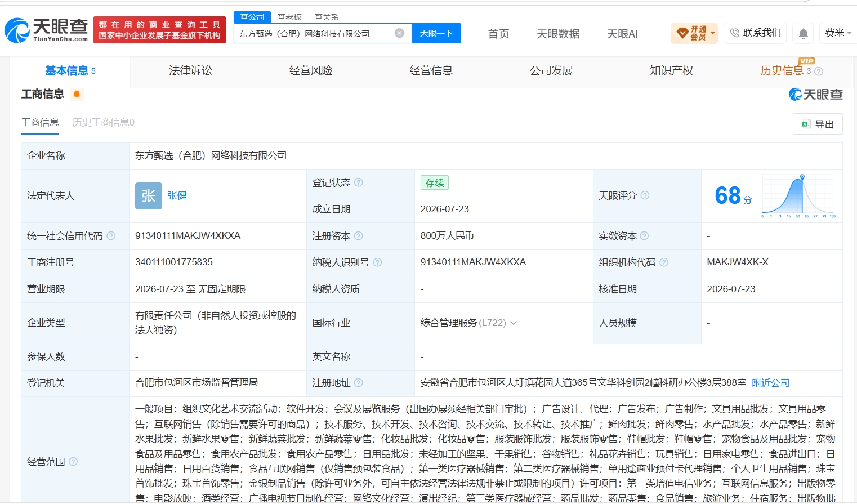Screen dimensions: 857x504
Task: Click the 导出 export button
Action: tap(818, 124)
